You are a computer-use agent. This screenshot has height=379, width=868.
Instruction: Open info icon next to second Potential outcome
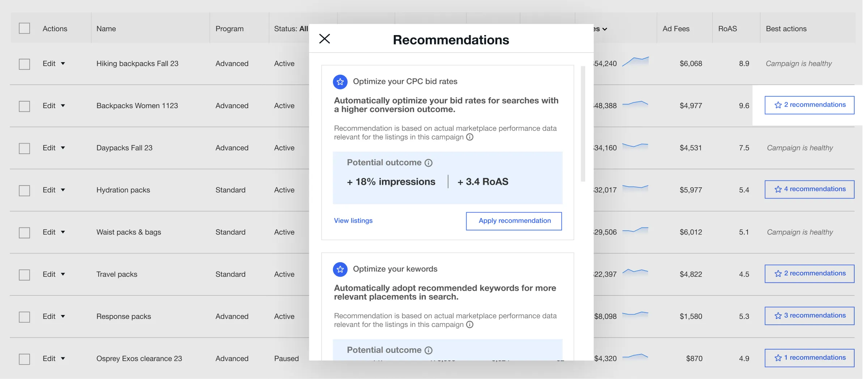click(x=428, y=350)
